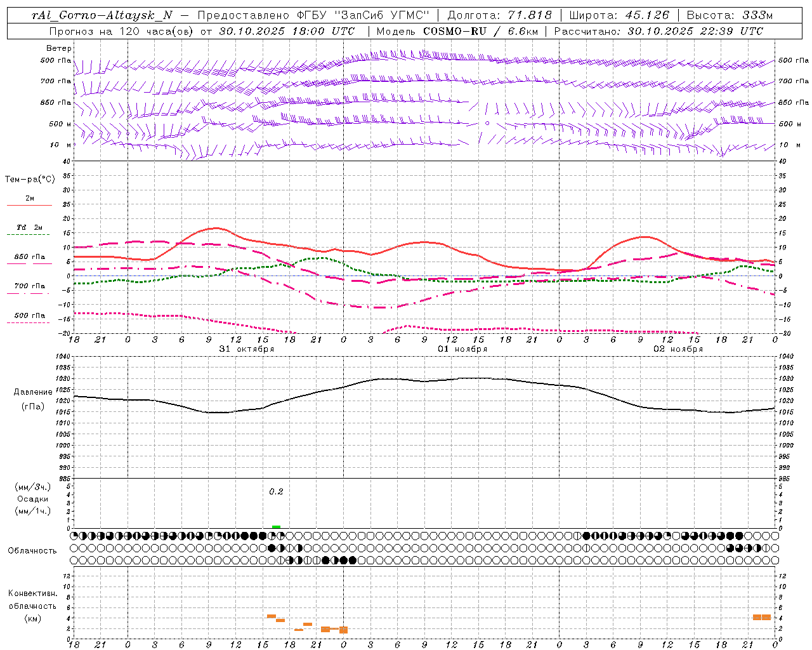Click the 02 ноября date label
Image resolution: width=812 pixels, height=650 pixels.
(678, 348)
